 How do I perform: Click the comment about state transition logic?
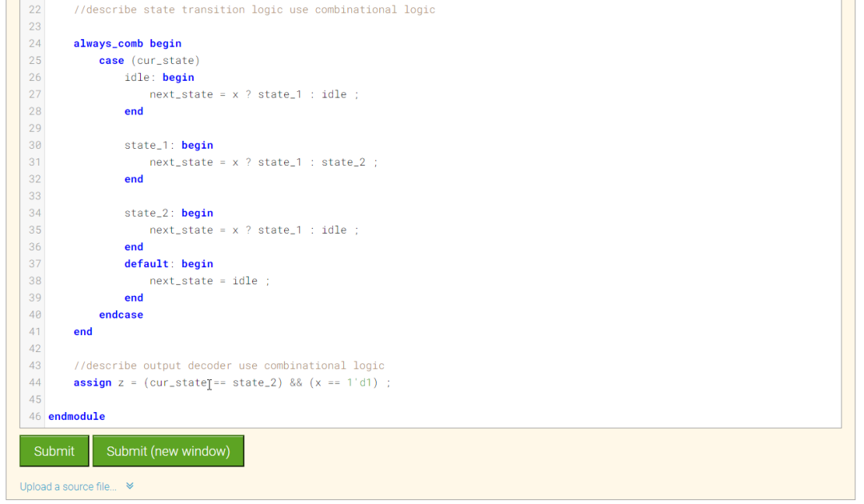click(254, 10)
